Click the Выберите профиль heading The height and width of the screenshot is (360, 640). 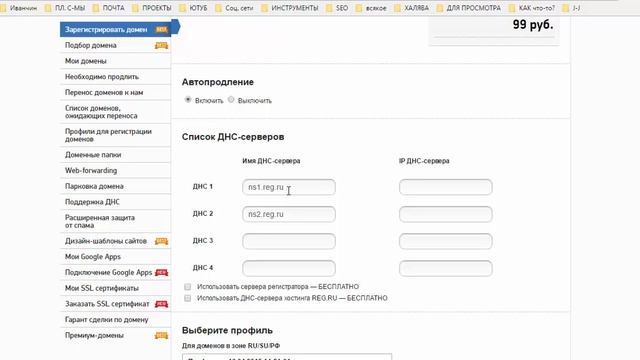(x=227, y=330)
